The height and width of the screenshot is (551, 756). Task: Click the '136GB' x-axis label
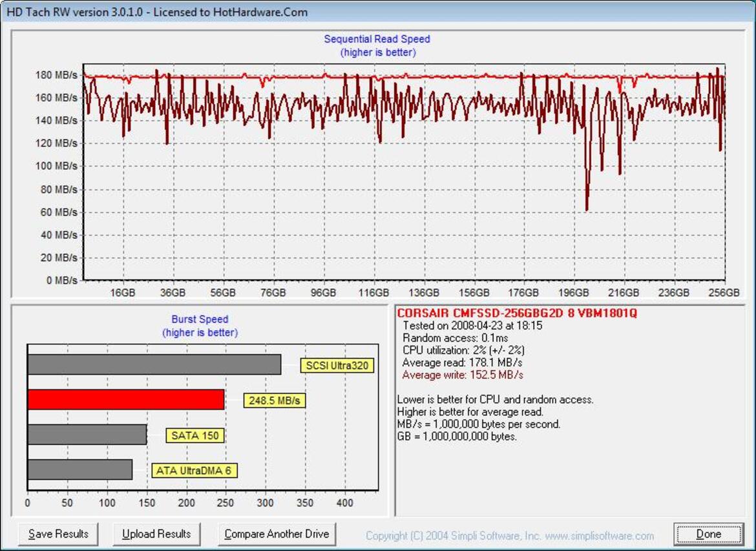424,293
